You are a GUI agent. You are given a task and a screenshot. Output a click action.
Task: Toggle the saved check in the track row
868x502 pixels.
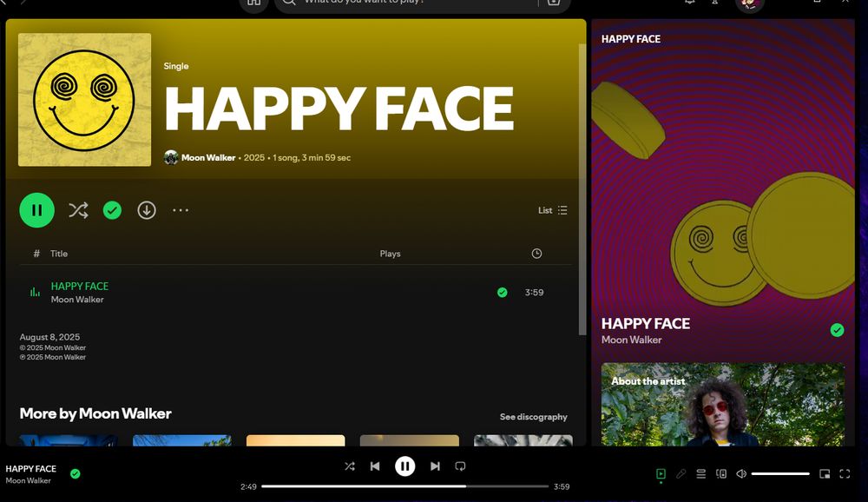(x=502, y=292)
